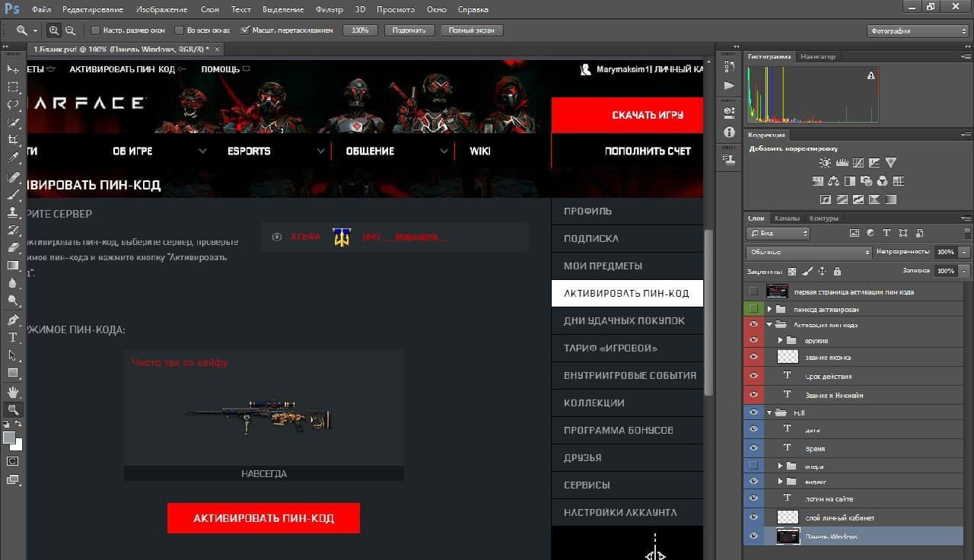Select the Eyedropper tool

[13, 158]
